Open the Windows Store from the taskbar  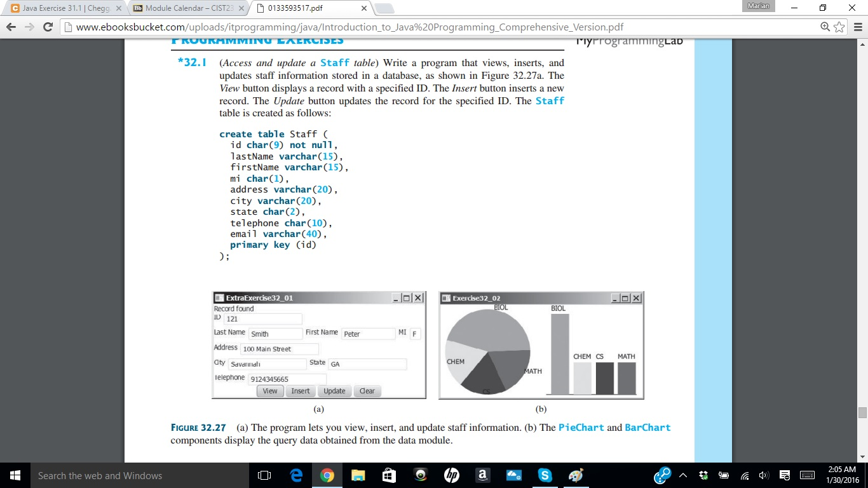[389, 475]
